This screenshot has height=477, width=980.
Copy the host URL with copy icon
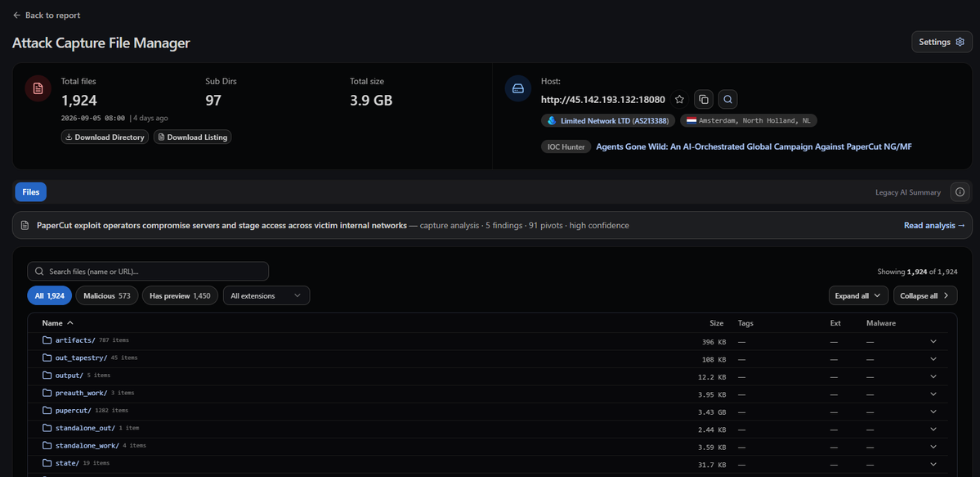point(704,99)
